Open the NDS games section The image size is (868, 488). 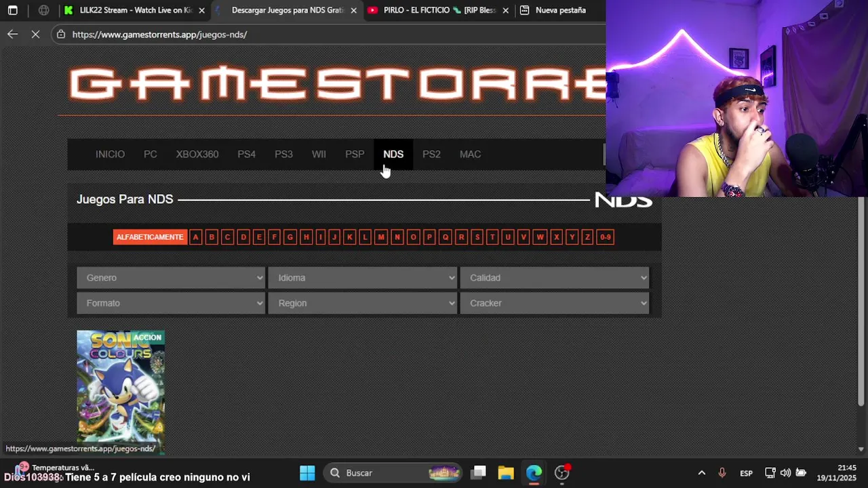pyautogui.click(x=393, y=154)
